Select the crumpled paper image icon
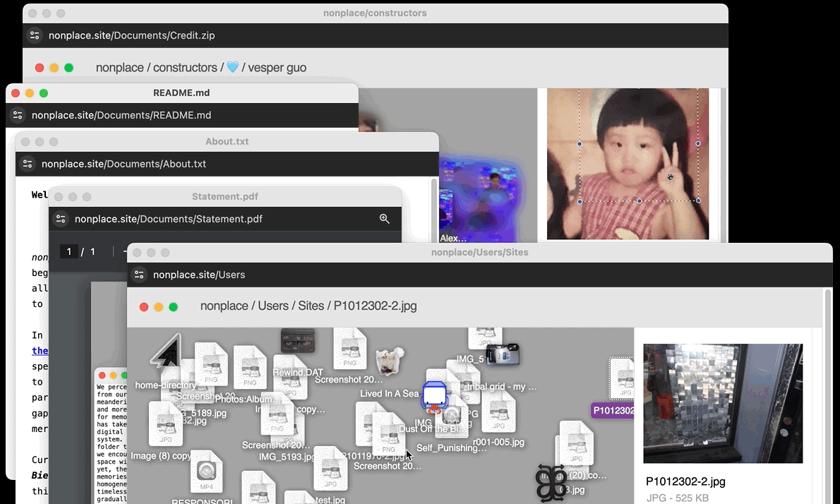The image size is (840, 504). (x=390, y=361)
